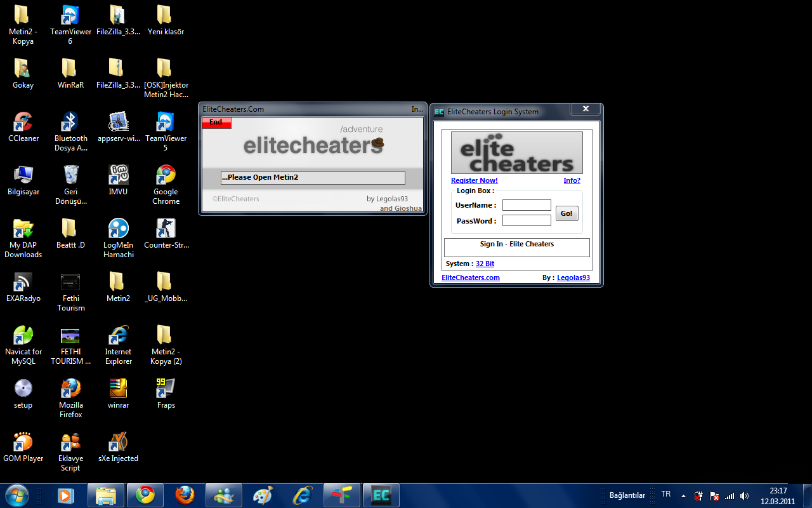Click the 32 Bit system link
The width and height of the screenshot is (812, 508).
[x=485, y=264]
